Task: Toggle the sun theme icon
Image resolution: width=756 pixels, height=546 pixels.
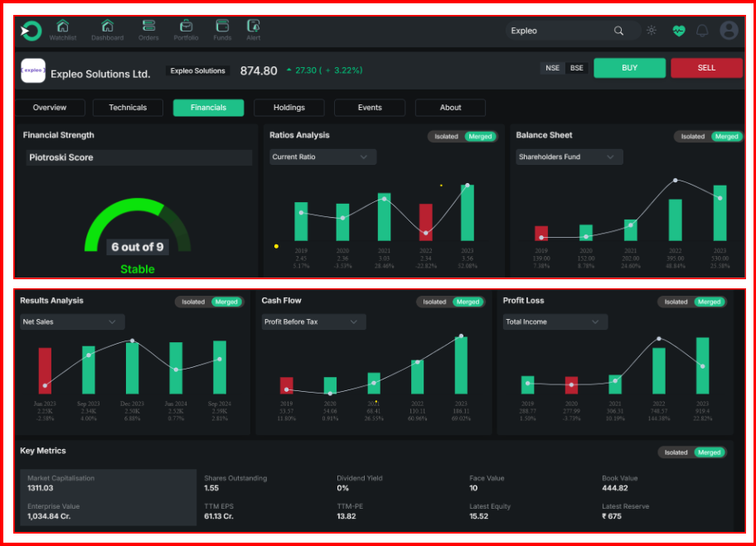Action: pos(652,31)
